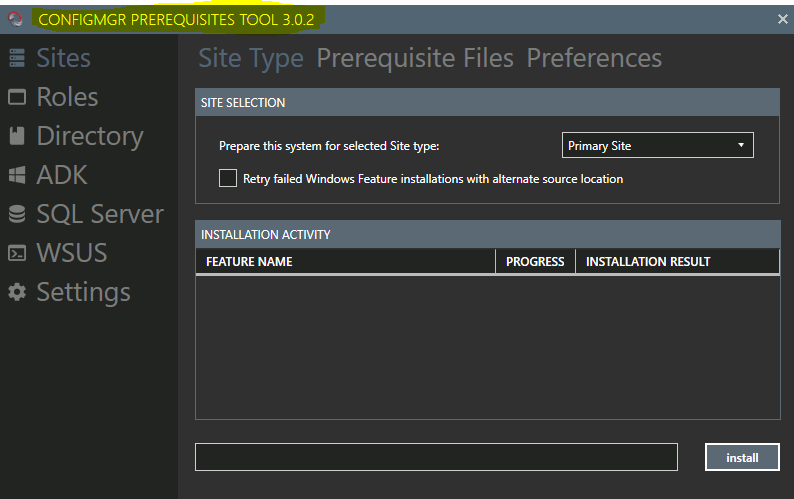Click the FEATURE NAME column header

(x=345, y=261)
